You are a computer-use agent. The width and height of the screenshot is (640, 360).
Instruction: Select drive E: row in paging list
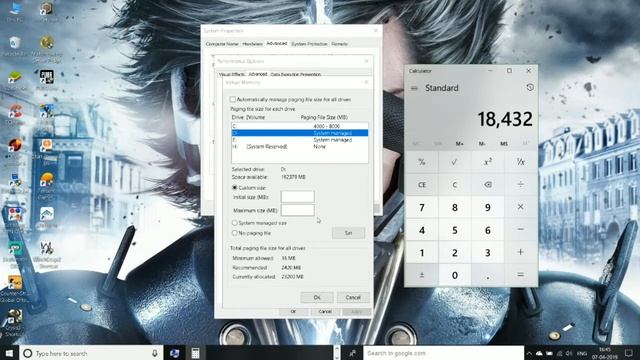300,140
